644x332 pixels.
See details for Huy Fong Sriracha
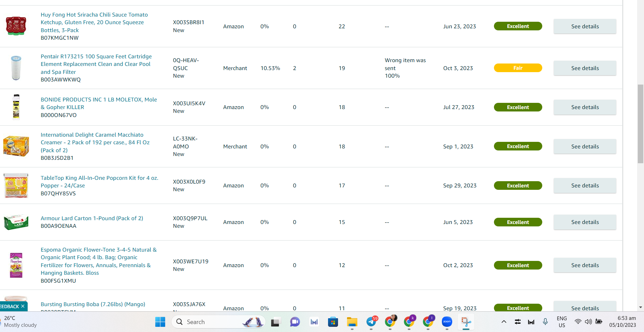pyautogui.click(x=585, y=26)
